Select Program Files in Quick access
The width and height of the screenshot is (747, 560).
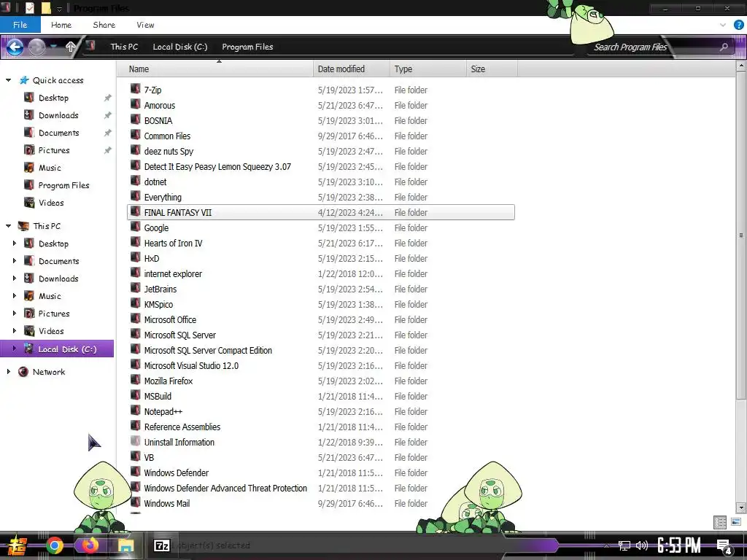[63, 185]
